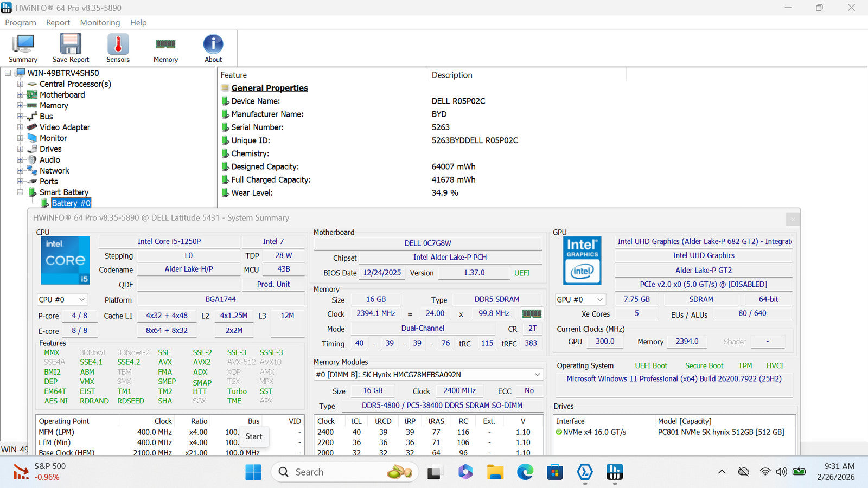868x488 pixels.
Task: Select Video Adapter in the tree
Action: pos(65,127)
